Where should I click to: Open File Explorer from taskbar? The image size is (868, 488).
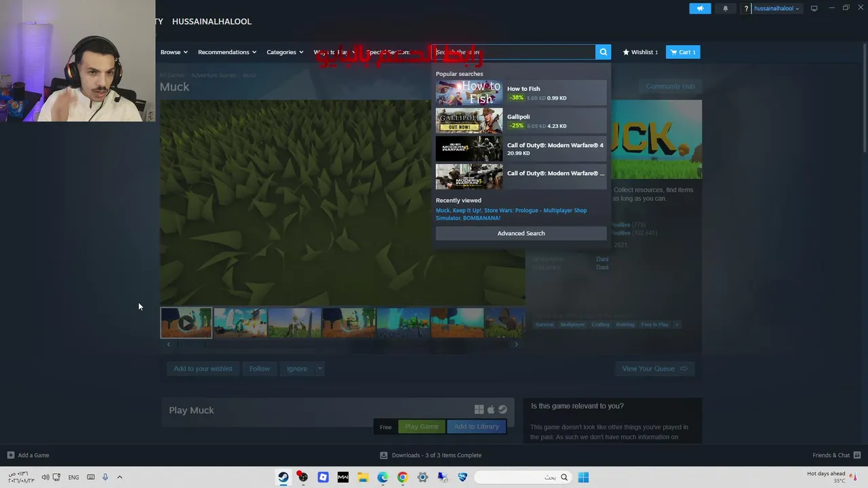363,477
